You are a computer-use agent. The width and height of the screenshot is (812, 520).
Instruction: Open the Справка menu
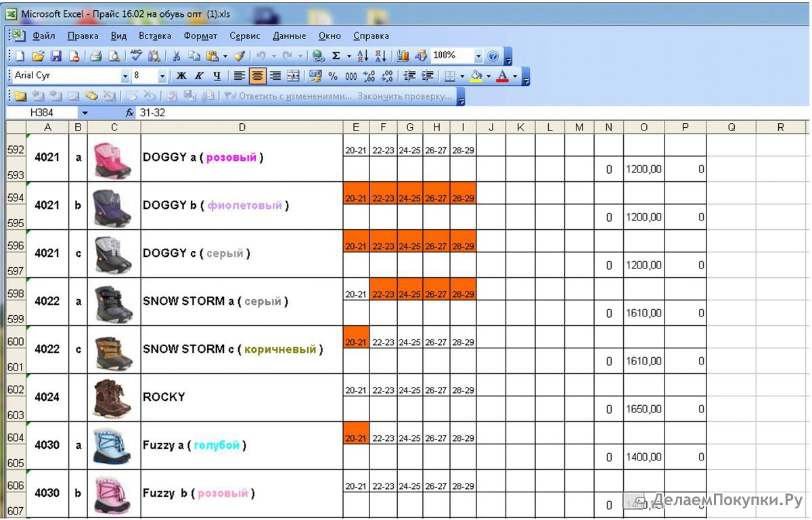(371, 36)
